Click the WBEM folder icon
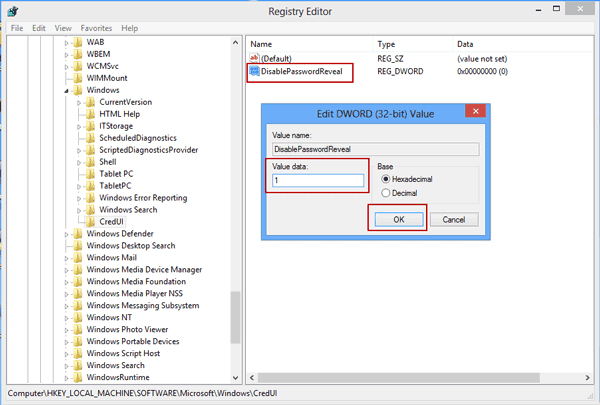This screenshot has height=405, width=600. 78,54
